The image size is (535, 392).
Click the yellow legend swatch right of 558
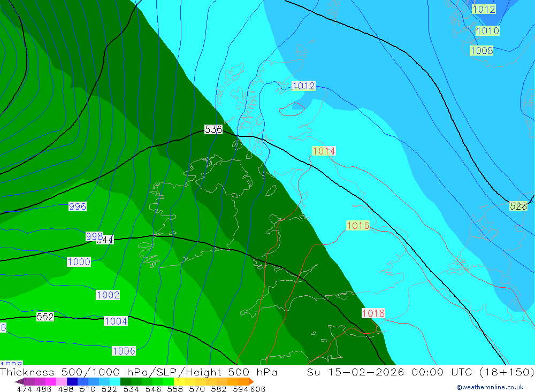[x=179, y=381]
